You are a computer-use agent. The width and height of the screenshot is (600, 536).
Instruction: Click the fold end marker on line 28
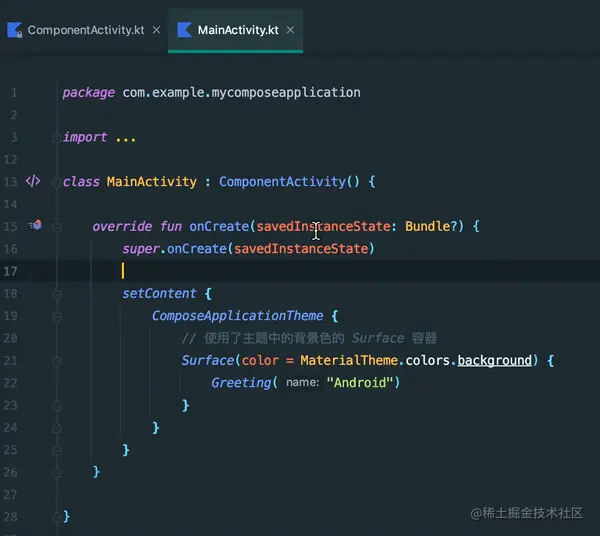(57, 517)
